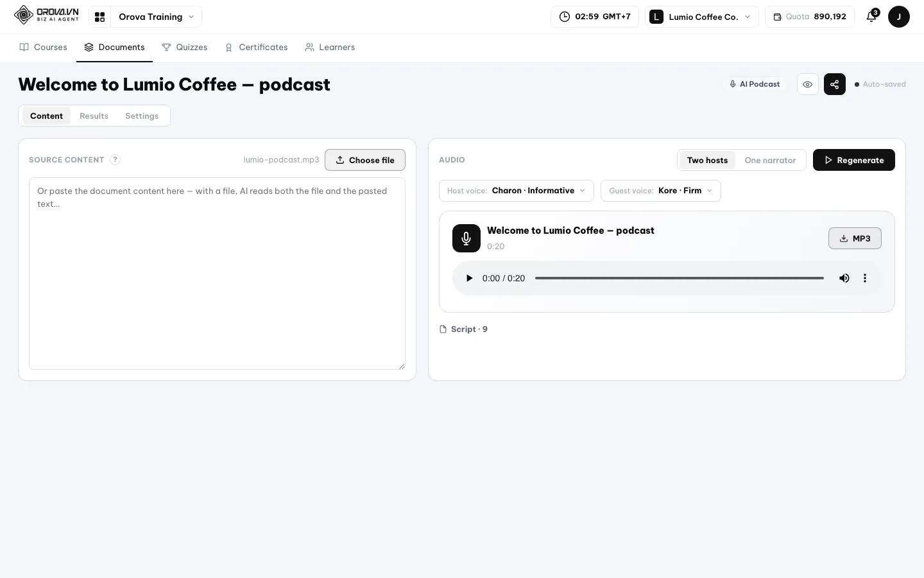Open the audio player more options menu
The height and width of the screenshot is (578, 924).
pyautogui.click(x=865, y=278)
